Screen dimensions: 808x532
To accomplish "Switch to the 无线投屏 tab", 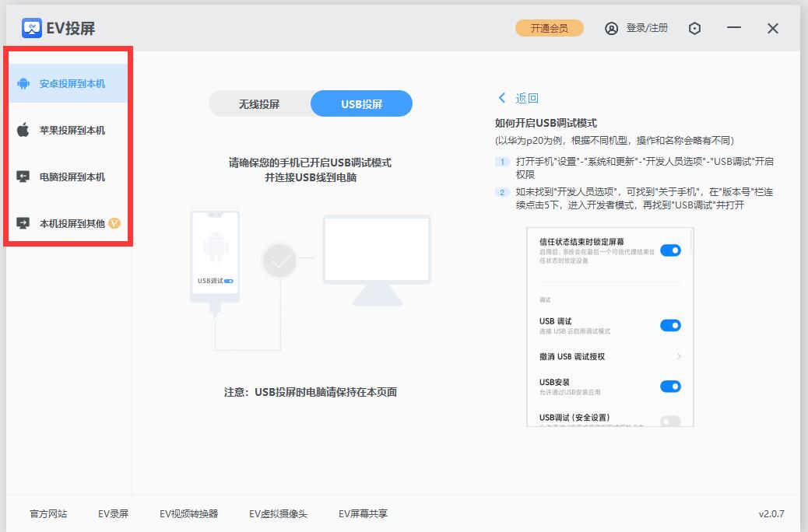I will pyautogui.click(x=259, y=103).
